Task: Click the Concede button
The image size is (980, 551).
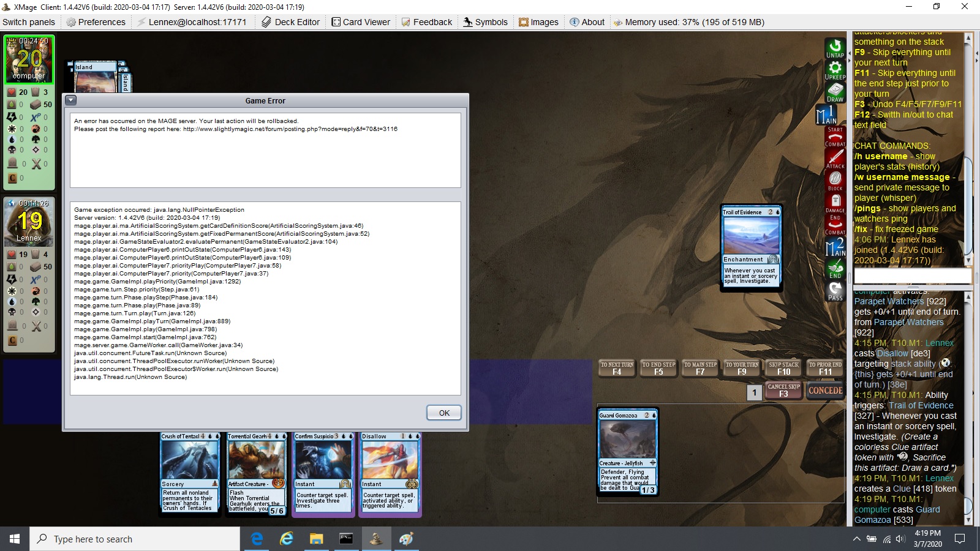Action: point(825,391)
